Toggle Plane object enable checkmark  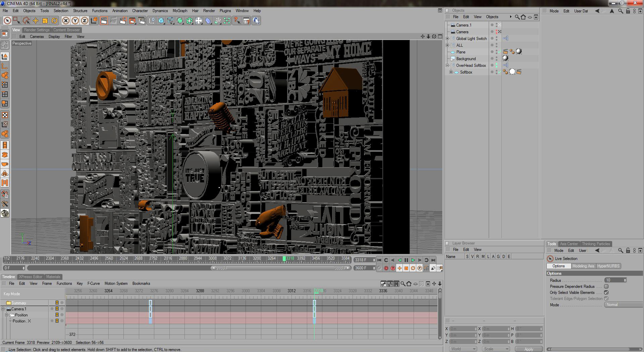(500, 52)
